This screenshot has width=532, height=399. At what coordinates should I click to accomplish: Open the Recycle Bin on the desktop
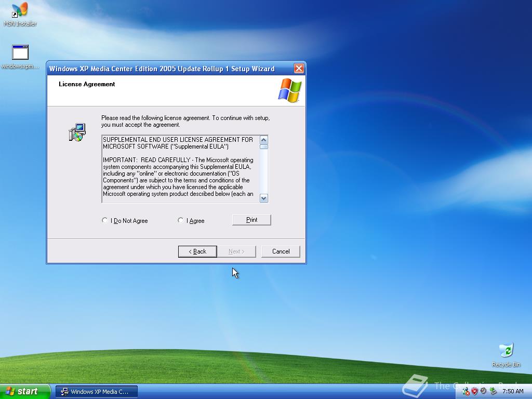tap(506, 355)
